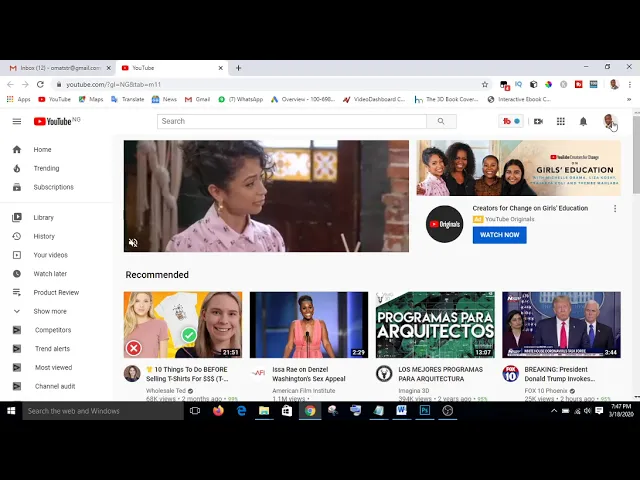Open a new browser tab
640x480 pixels.
click(239, 68)
